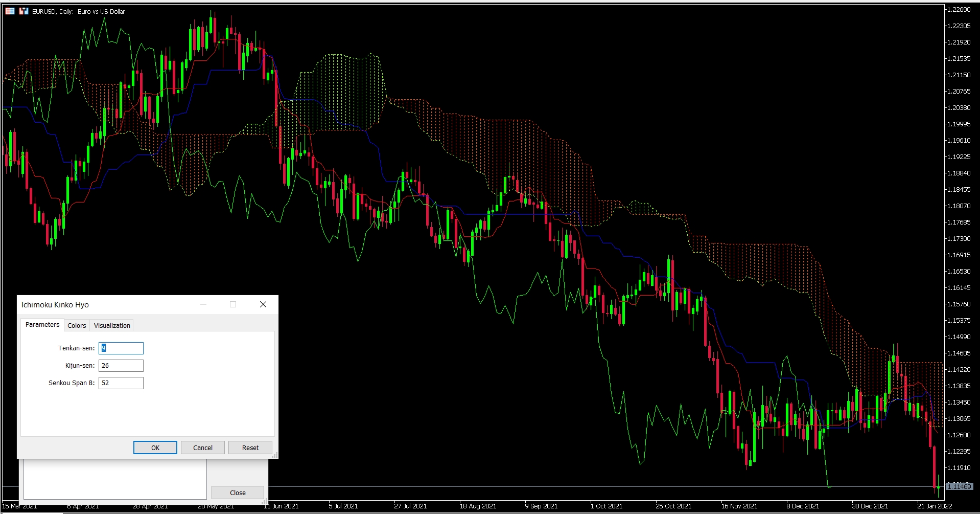Click the Kijun-sen value field
Image resolution: width=980 pixels, height=514 pixels.
pos(121,366)
